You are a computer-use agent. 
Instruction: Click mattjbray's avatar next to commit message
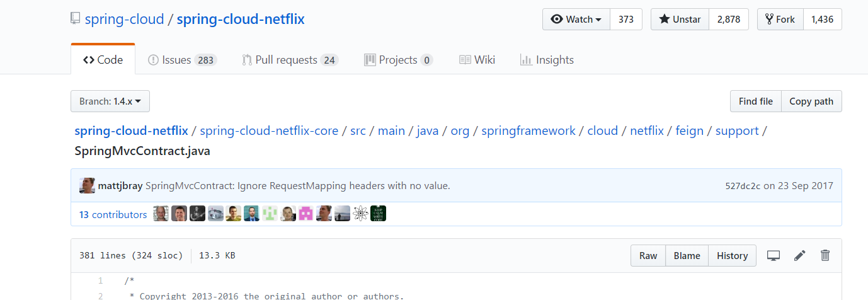(x=87, y=186)
